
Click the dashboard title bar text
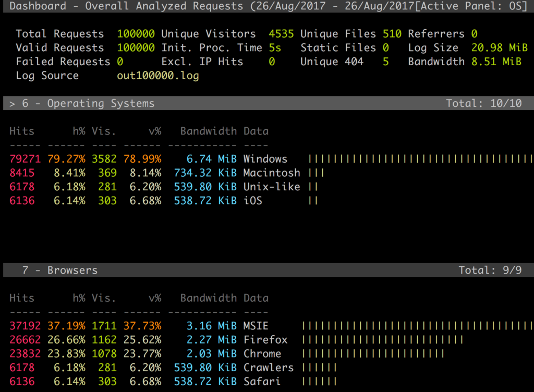pyautogui.click(x=269, y=6)
